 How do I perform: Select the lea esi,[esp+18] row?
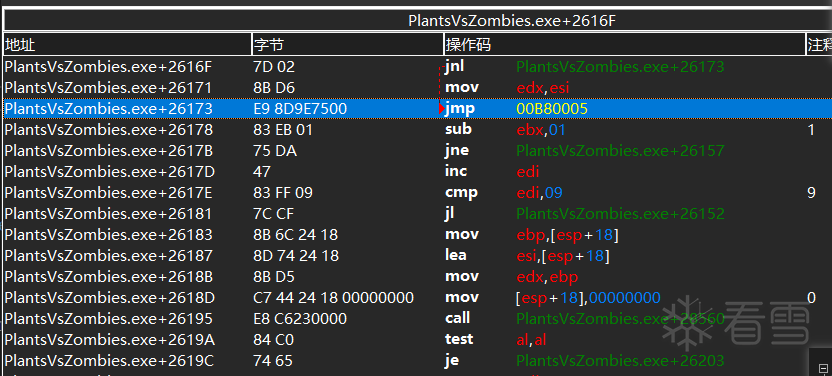(418, 256)
